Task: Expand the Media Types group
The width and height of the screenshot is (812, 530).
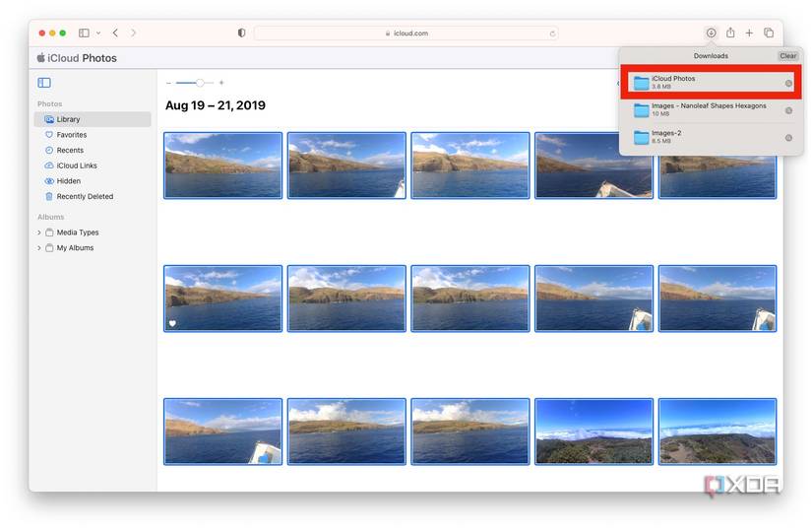Action: tap(38, 232)
